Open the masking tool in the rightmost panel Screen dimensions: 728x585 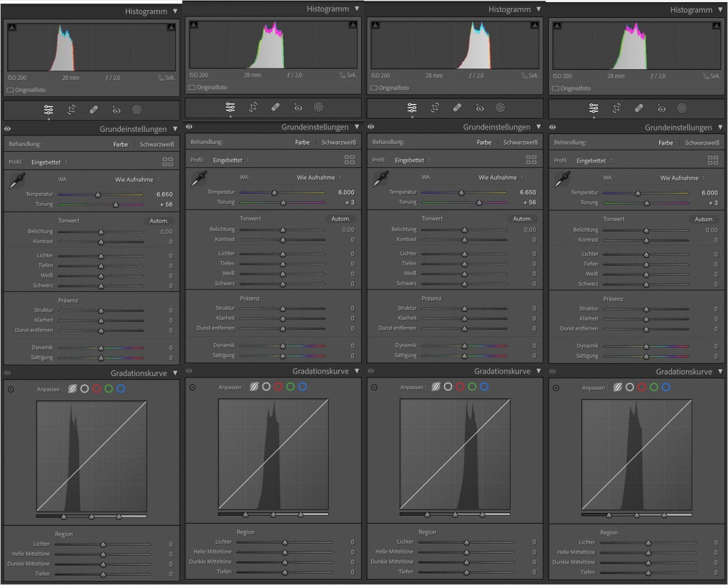click(x=682, y=107)
